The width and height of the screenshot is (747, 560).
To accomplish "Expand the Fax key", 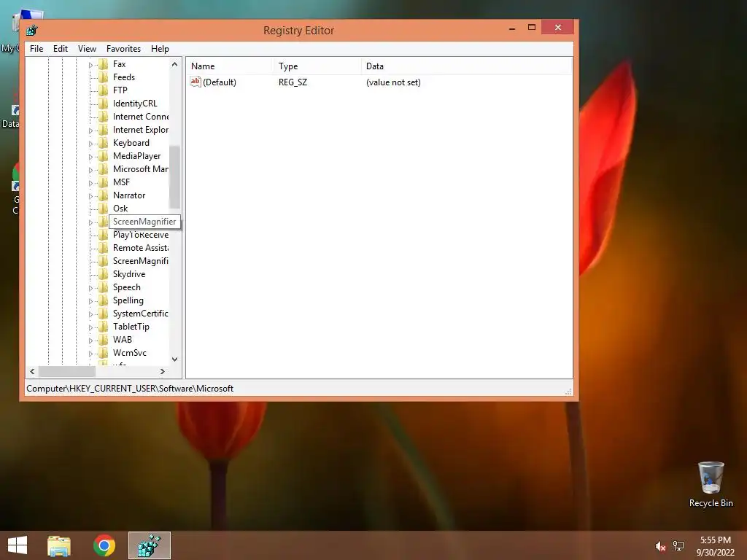I will 90,65.
